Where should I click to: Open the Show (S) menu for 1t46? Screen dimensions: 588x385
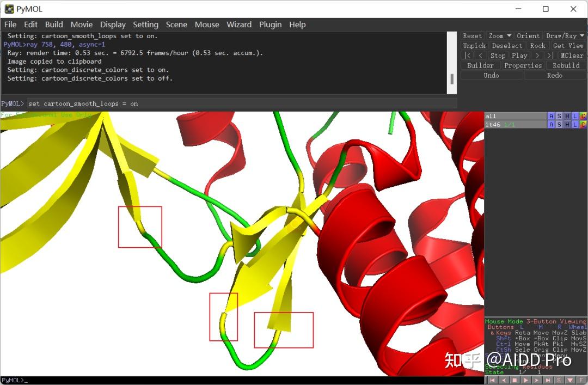559,124
